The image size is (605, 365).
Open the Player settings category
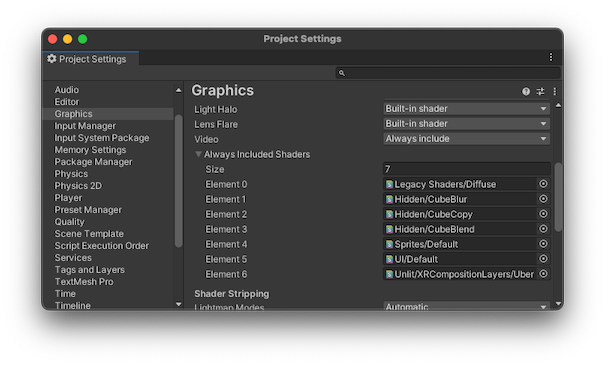coord(68,198)
